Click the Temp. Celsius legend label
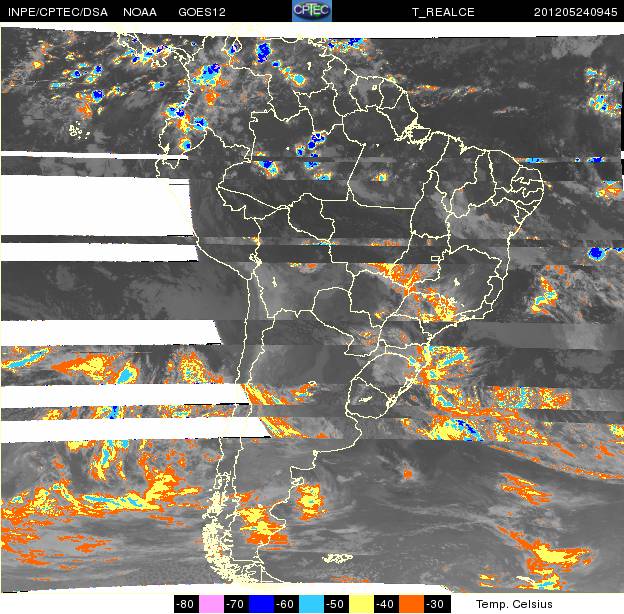The height and width of the screenshot is (614, 624). [x=514, y=604]
